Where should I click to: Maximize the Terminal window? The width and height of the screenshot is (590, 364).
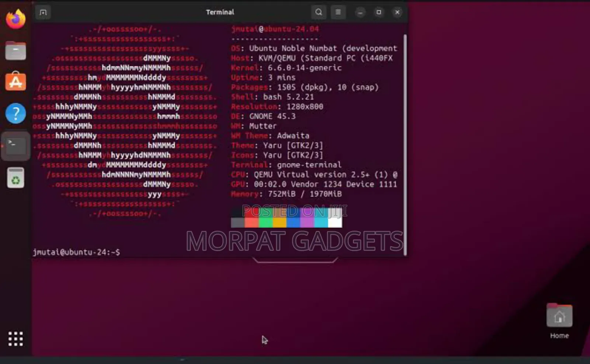point(379,12)
